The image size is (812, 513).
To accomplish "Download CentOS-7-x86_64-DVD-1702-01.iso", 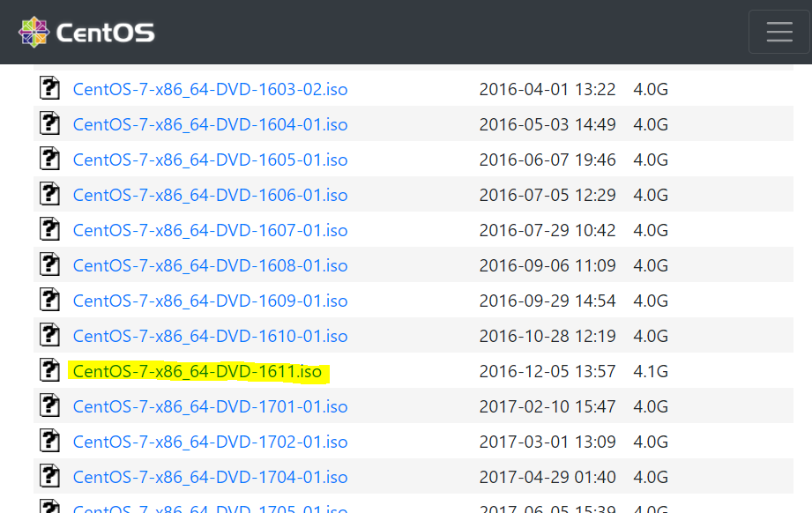I will [x=210, y=442].
